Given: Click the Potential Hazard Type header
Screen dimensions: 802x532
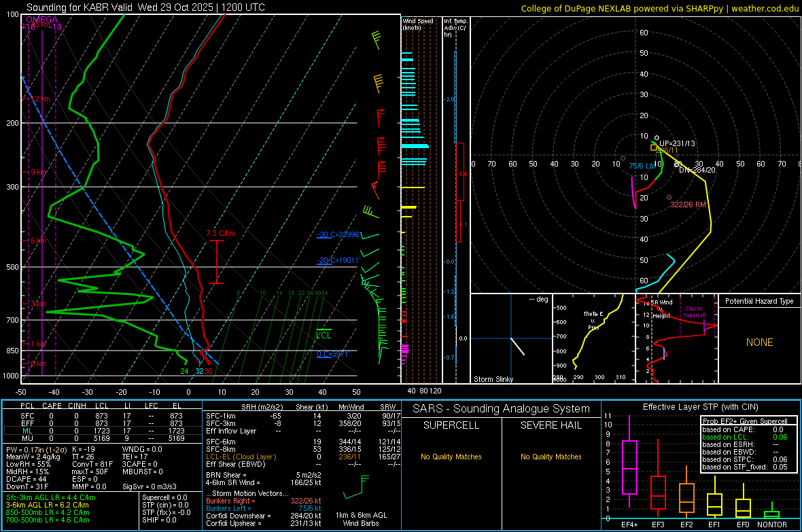Looking at the screenshot, I should (759, 301).
